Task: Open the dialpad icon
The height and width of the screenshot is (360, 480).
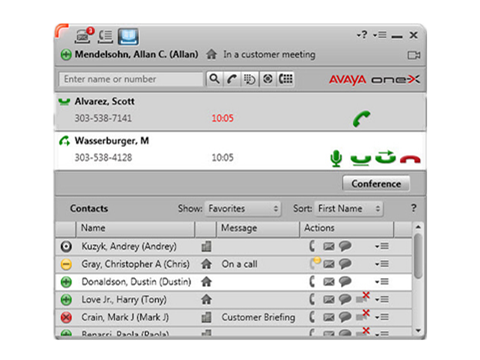Action: 286,79
